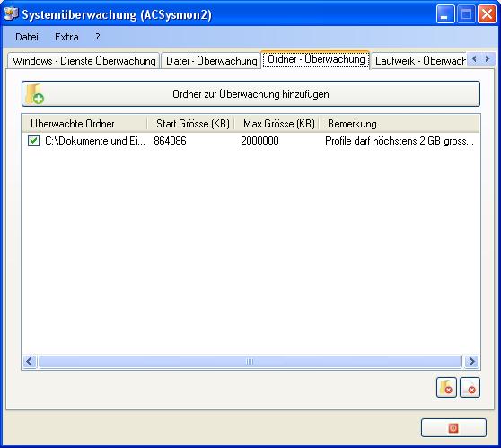Screen dimensions: 501x448
Task: Sort by Max Grösse (KB) column header
Action: tap(277, 124)
